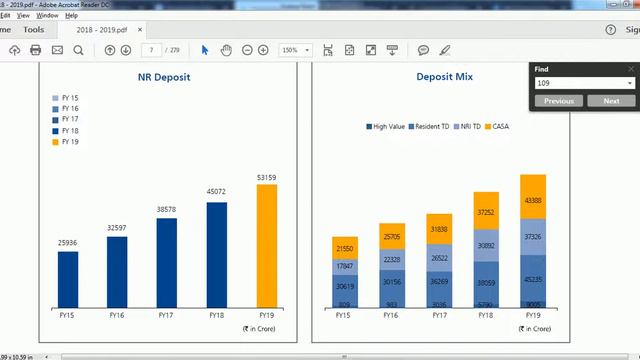Click the CASA legend swatch
This screenshot has height=360, width=640.
pos(488,127)
